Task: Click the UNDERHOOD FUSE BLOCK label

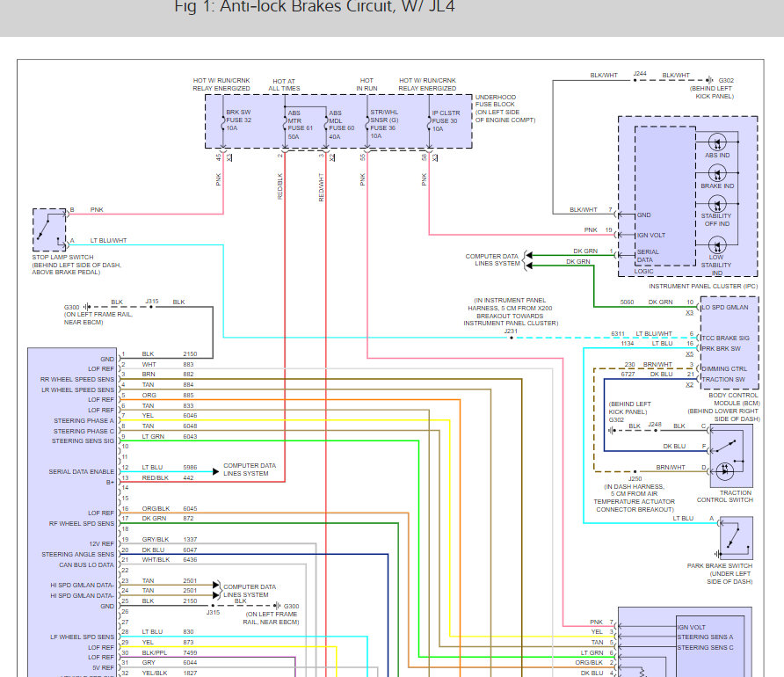Action: [495, 100]
